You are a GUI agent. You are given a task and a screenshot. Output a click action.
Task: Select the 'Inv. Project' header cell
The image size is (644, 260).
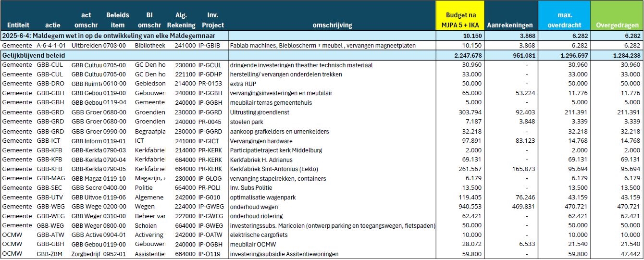pos(212,20)
